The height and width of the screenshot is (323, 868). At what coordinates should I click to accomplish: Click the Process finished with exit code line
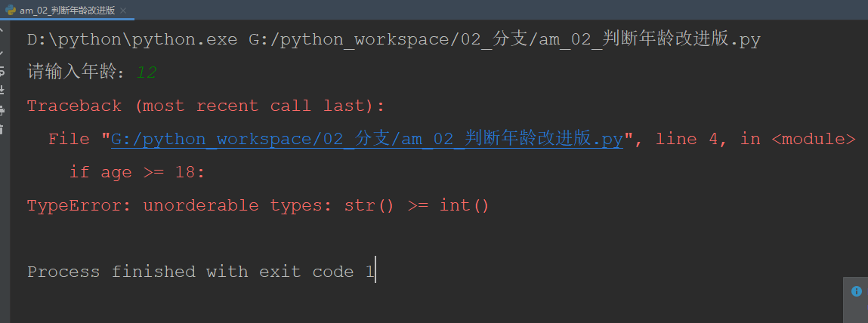point(200,272)
